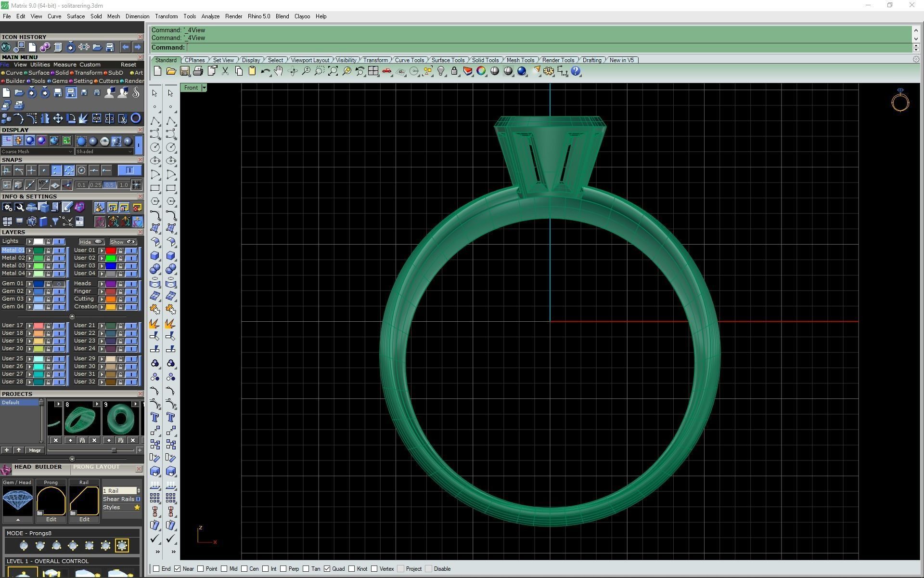The height and width of the screenshot is (578, 924).
Task: Expand the Metal 01 layer arrow
Action: coord(29,250)
